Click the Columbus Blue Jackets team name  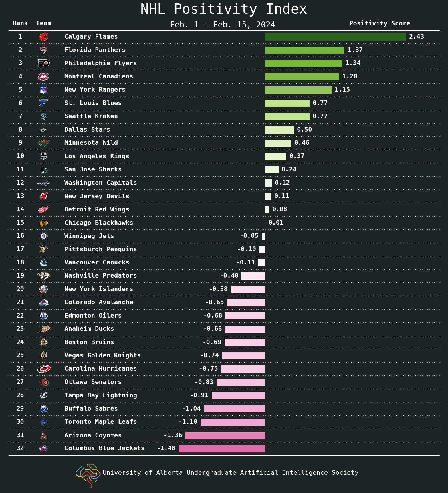pyautogui.click(x=104, y=448)
